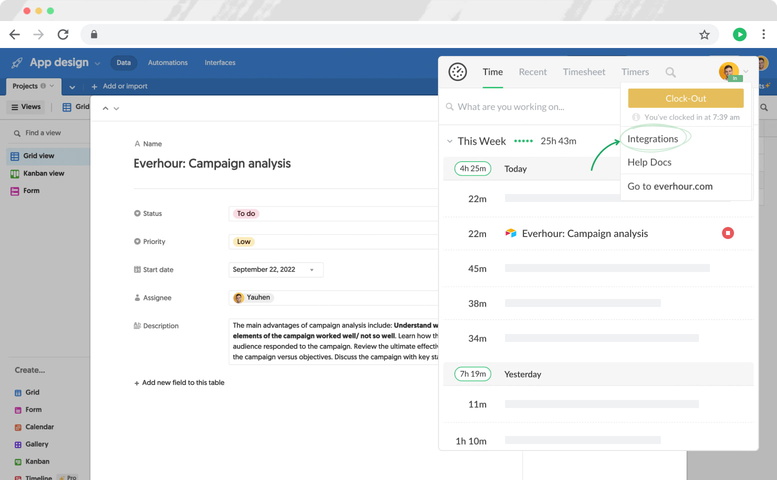Screen dimensions: 777x480
Task: Open the Priority field with Low
Action: 333,242
